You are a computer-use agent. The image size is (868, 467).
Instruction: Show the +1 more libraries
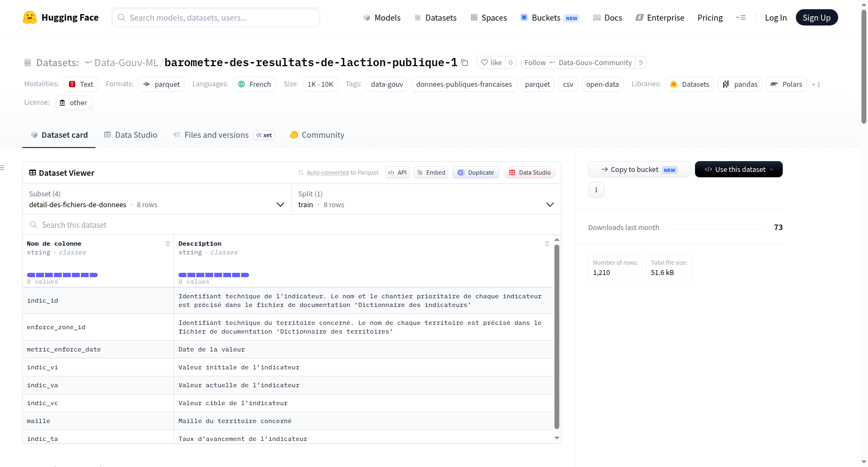pyautogui.click(x=816, y=84)
